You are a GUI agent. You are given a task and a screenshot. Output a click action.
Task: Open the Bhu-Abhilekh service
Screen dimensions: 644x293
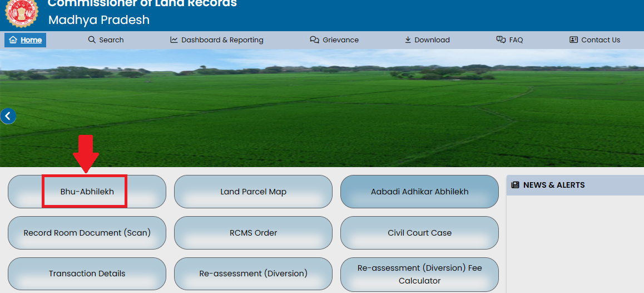(x=87, y=192)
